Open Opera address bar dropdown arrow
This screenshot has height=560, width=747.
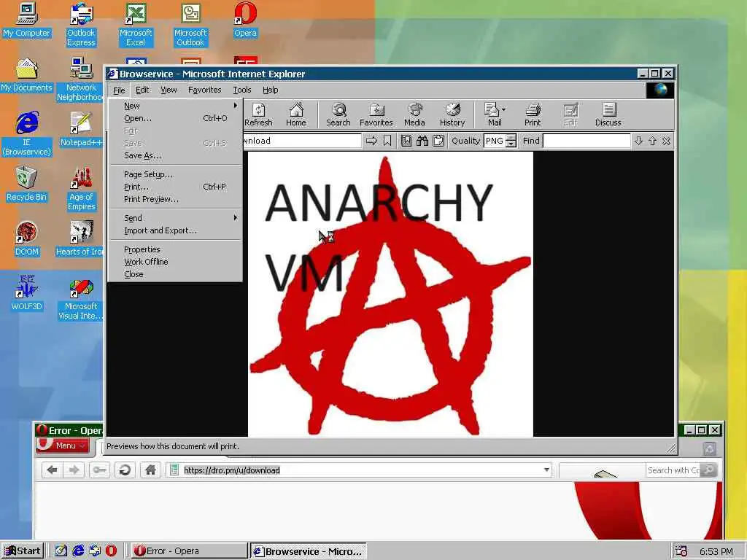[546, 470]
